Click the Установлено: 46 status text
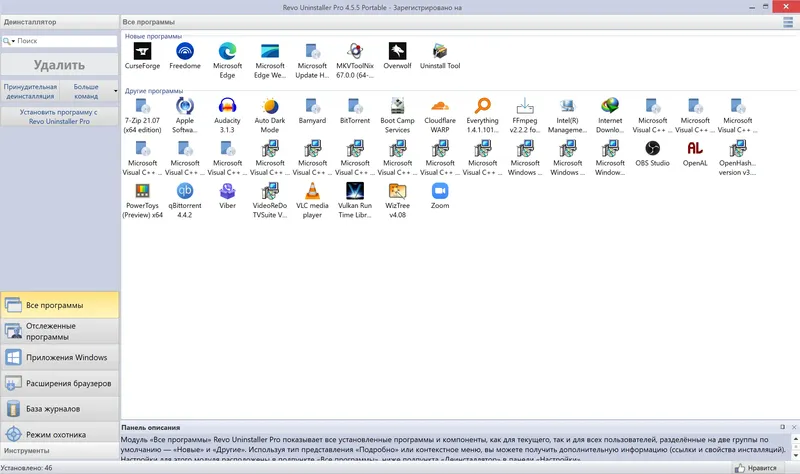800x474 pixels. (27, 468)
